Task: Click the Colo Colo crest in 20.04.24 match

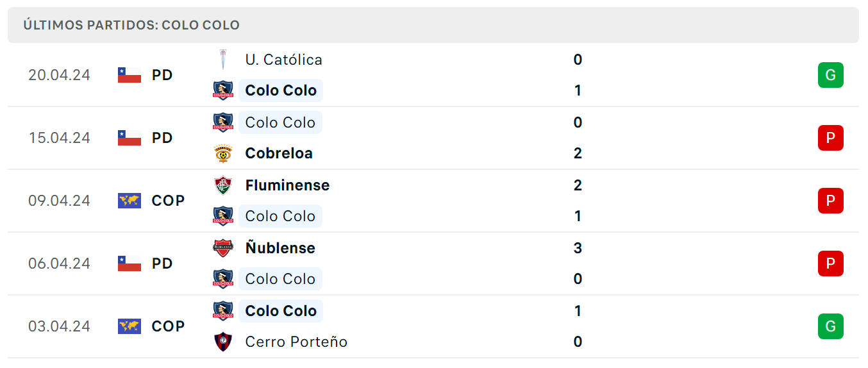Action: (222, 90)
